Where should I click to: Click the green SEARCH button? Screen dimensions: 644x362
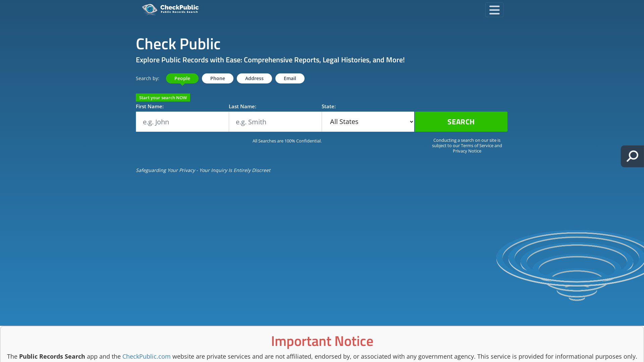(461, 122)
